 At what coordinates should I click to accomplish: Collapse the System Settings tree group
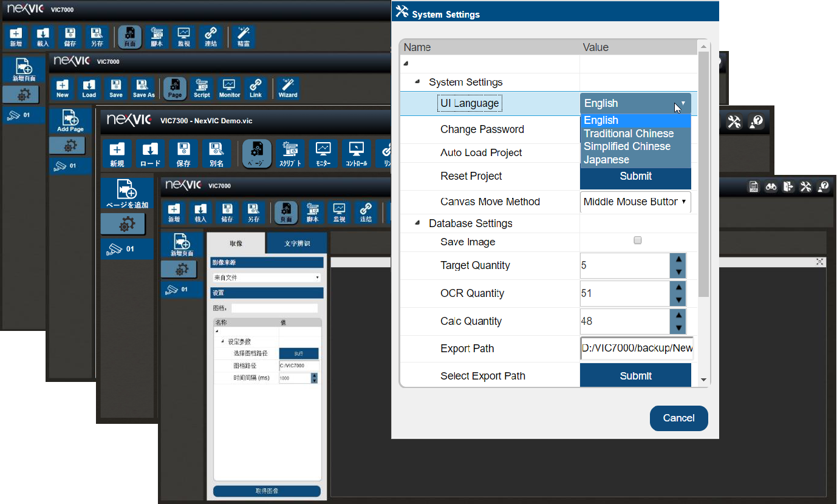coord(417,81)
